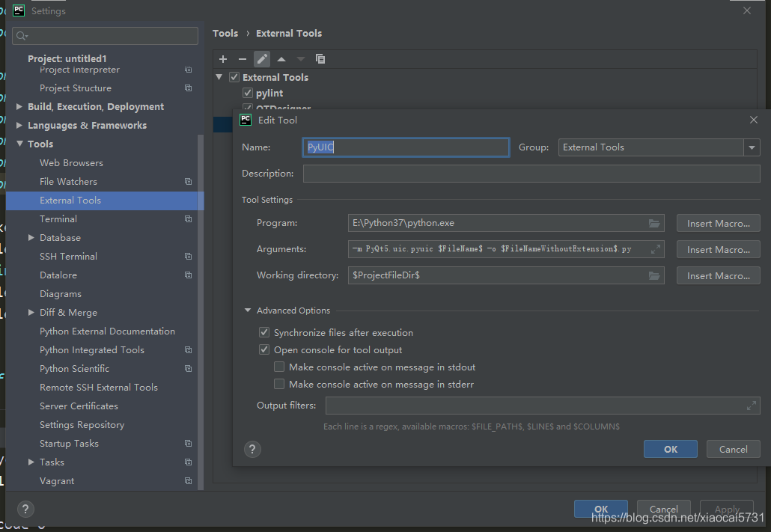Toggle the External Tools group checkbox
The width and height of the screenshot is (771, 532).
click(x=234, y=77)
